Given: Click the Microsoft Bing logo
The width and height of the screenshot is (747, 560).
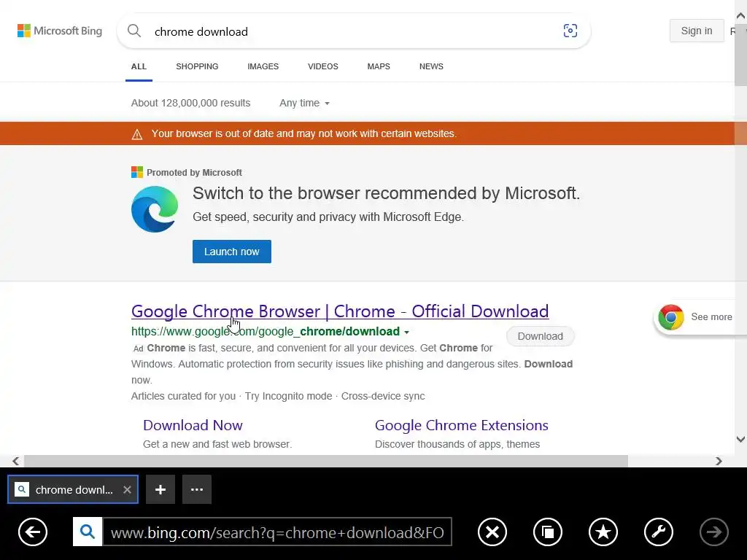Looking at the screenshot, I should (60, 31).
